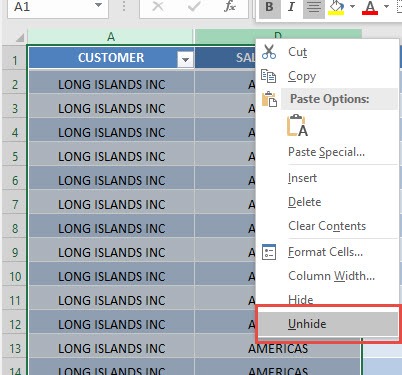The image size is (402, 375).
Task: Open the CUSTOMER column filter dropdown
Action: point(185,59)
